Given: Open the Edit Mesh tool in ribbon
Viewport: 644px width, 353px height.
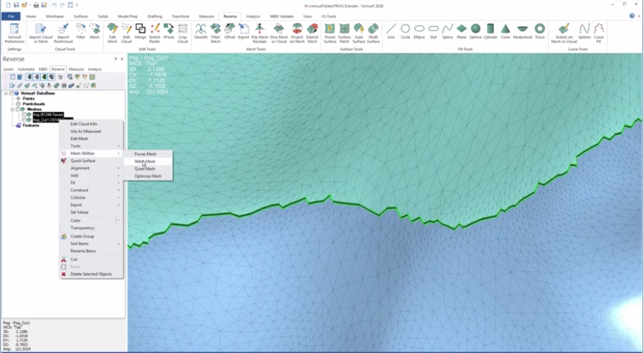Looking at the screenshot, I should (112, 33).
